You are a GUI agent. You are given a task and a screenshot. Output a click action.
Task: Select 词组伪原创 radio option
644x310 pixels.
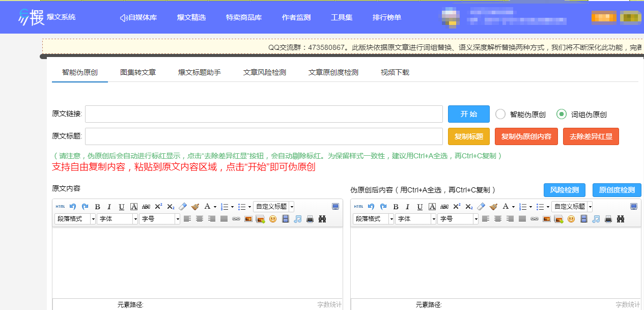tap(562, 115)
